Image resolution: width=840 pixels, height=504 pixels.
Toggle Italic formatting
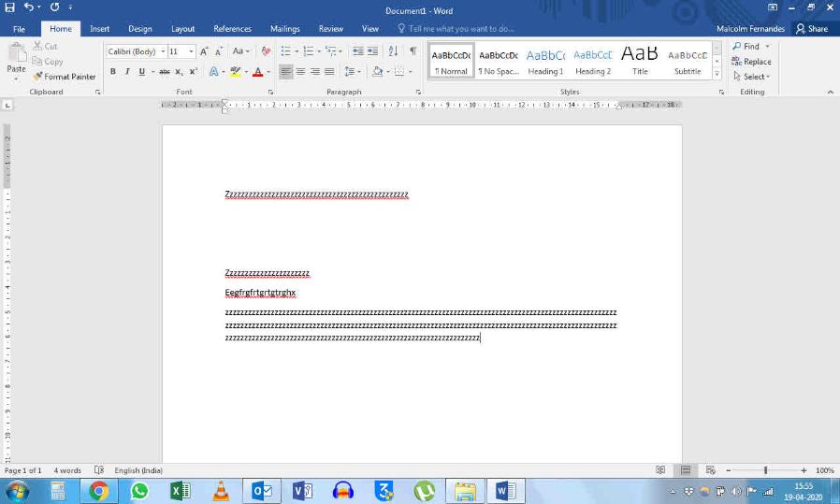click(127, 71)
